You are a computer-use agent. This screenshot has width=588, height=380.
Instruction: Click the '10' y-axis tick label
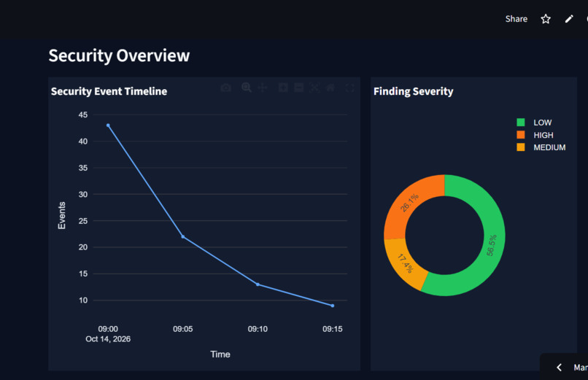tap(83, 300)
